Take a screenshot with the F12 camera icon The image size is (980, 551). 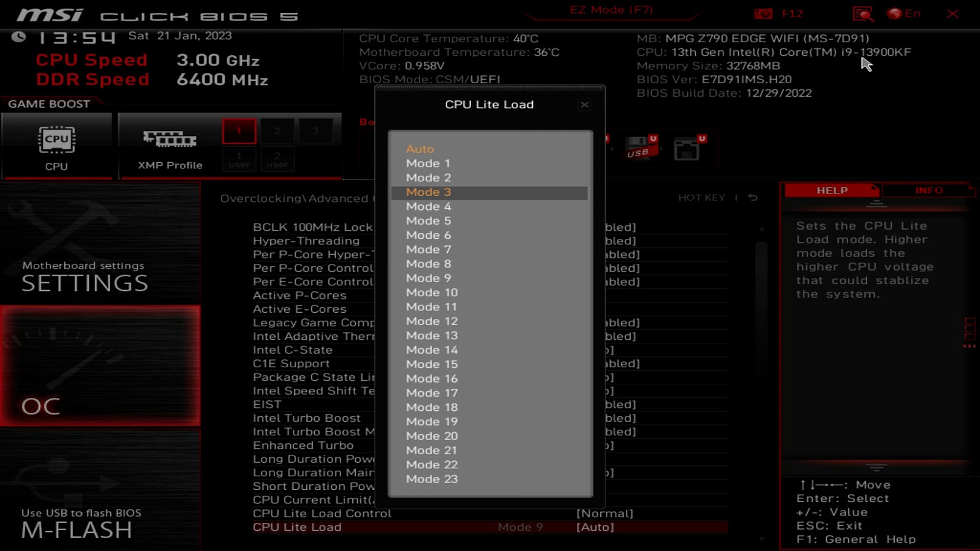(x=763, y=13)
